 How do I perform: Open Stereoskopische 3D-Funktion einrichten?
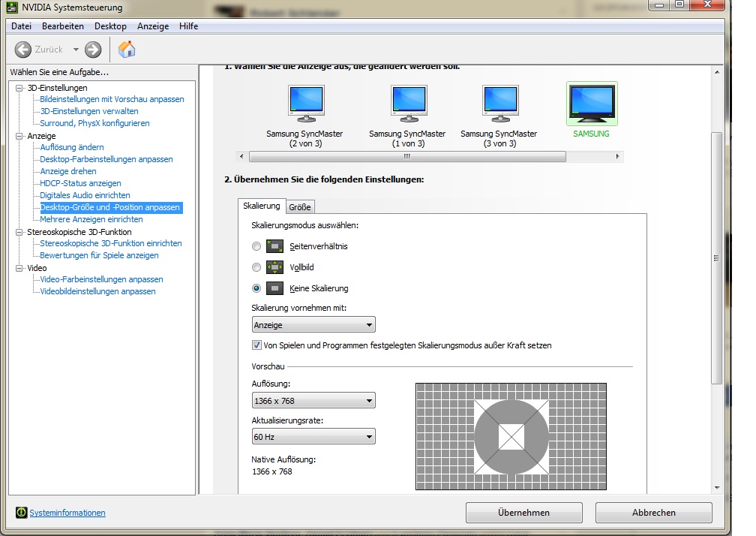[111, 243]
